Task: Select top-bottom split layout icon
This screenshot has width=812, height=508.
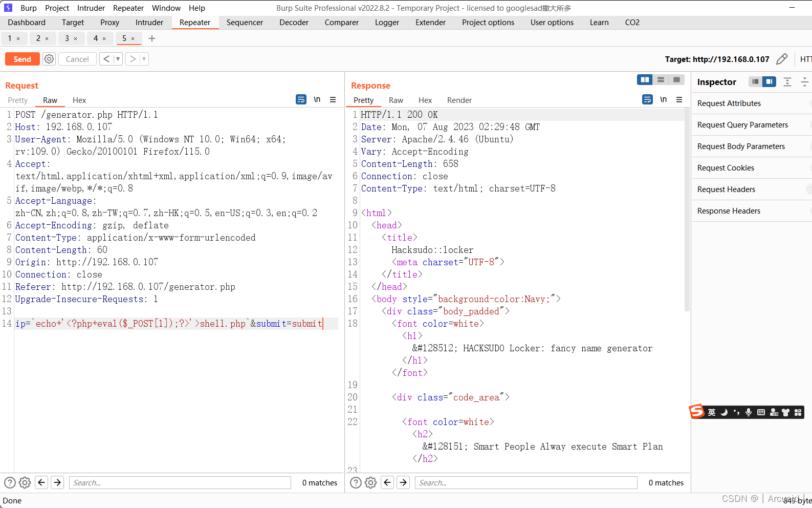Action: [x=661, y=79]
